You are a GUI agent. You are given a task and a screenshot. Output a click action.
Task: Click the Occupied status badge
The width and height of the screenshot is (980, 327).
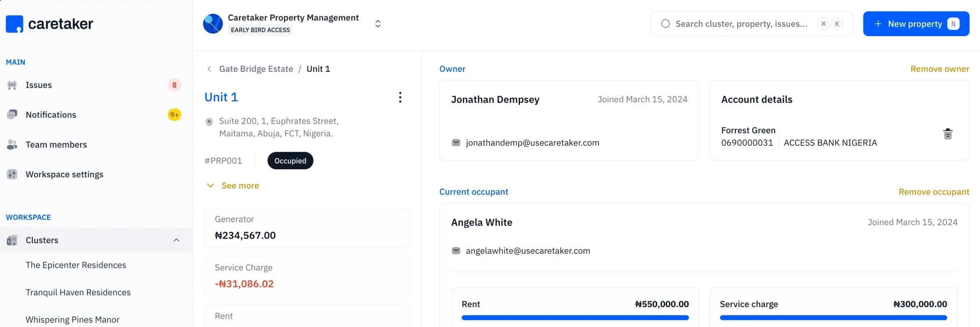click(290, 161)
